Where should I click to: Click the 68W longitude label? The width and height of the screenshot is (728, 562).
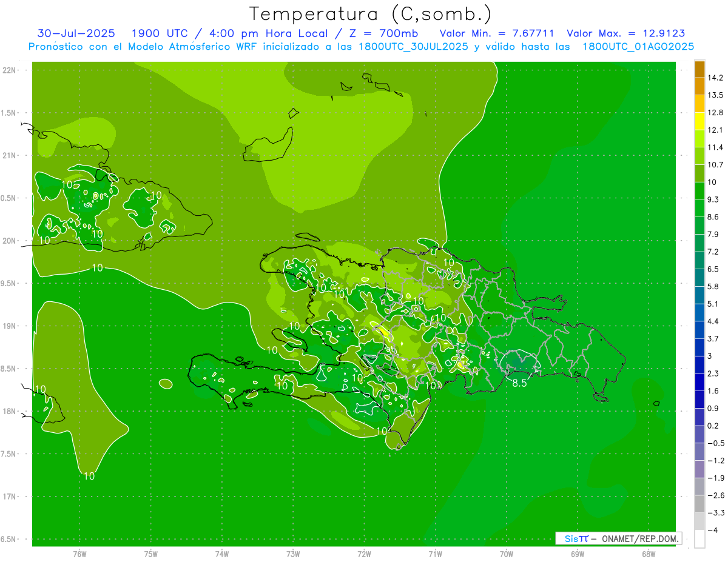[648, 554]
